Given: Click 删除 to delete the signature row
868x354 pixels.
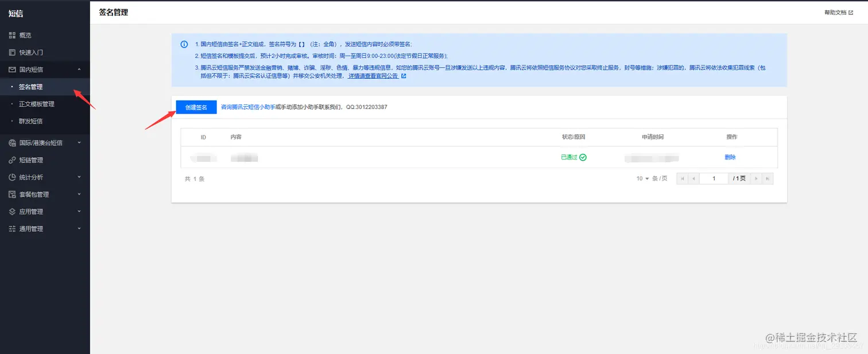Looking at the screenshot, I should [x=730, y=157].
